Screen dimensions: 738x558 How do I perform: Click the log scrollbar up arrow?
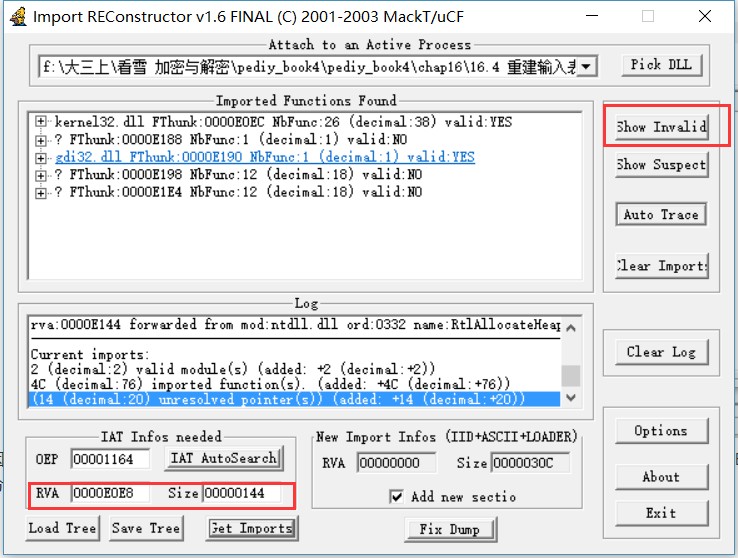click(571, 328)
